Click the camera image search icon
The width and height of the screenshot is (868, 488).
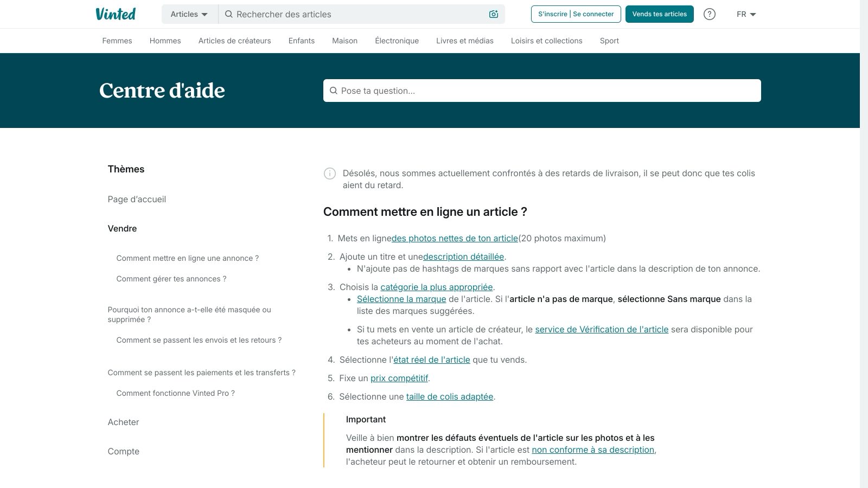pos(494,14)
